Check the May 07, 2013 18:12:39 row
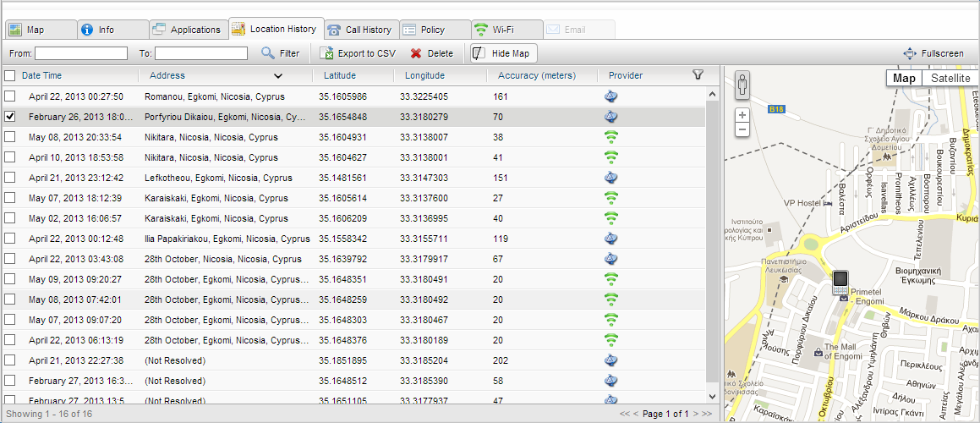Screen dimensions: 980x423 9,198
